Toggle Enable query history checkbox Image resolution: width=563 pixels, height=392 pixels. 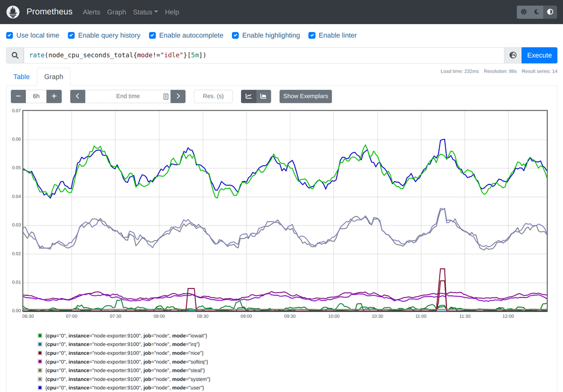click(x=71, y=35)
